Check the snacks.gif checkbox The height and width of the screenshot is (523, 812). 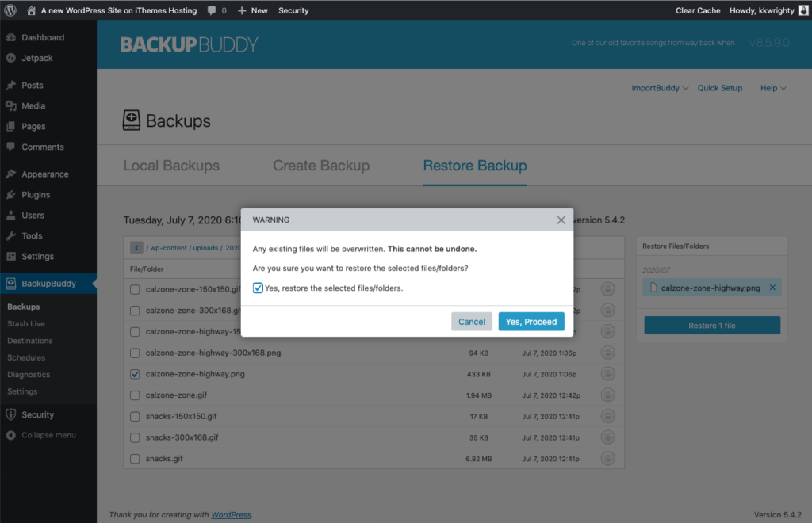click(135, 459)
